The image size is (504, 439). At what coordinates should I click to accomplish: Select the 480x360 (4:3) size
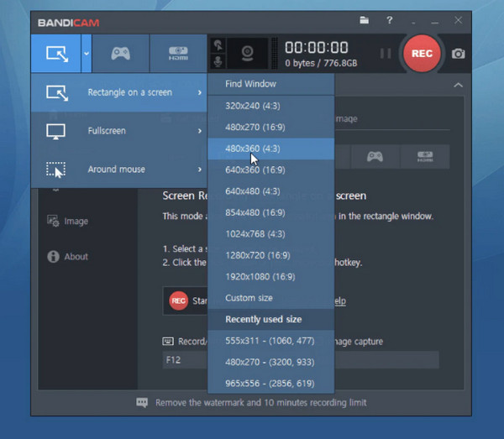[x=271, y=149]
